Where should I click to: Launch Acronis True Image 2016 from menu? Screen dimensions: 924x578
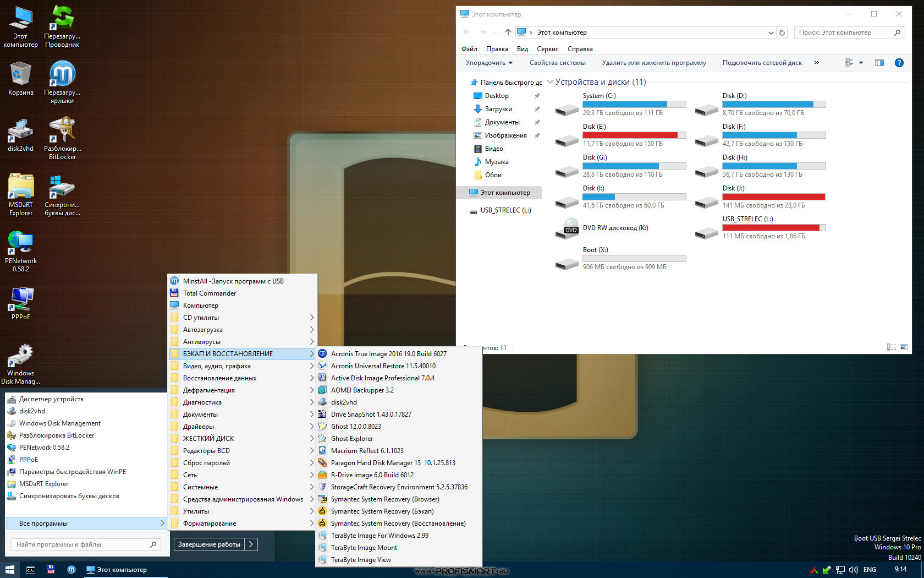click(399, 354)
